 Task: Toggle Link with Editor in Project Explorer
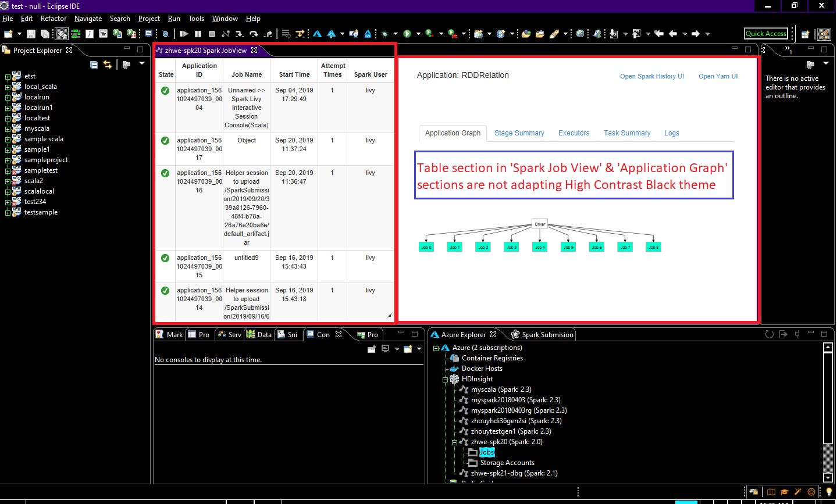click(x=108, y=65)
